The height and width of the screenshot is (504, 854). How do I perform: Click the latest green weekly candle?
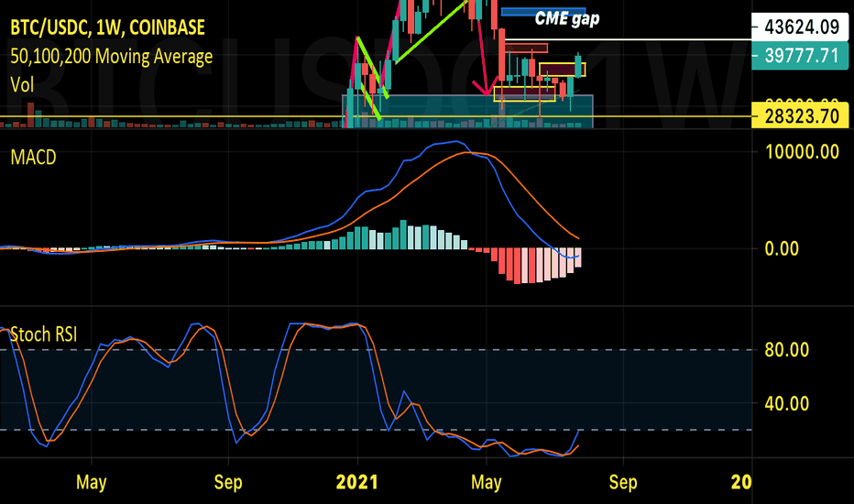[x=578, y=66]
